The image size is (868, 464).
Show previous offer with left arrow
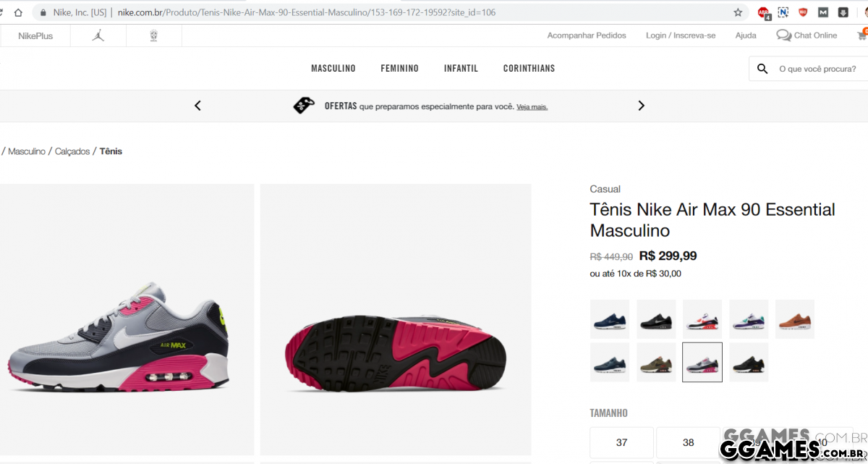(197, 106)
